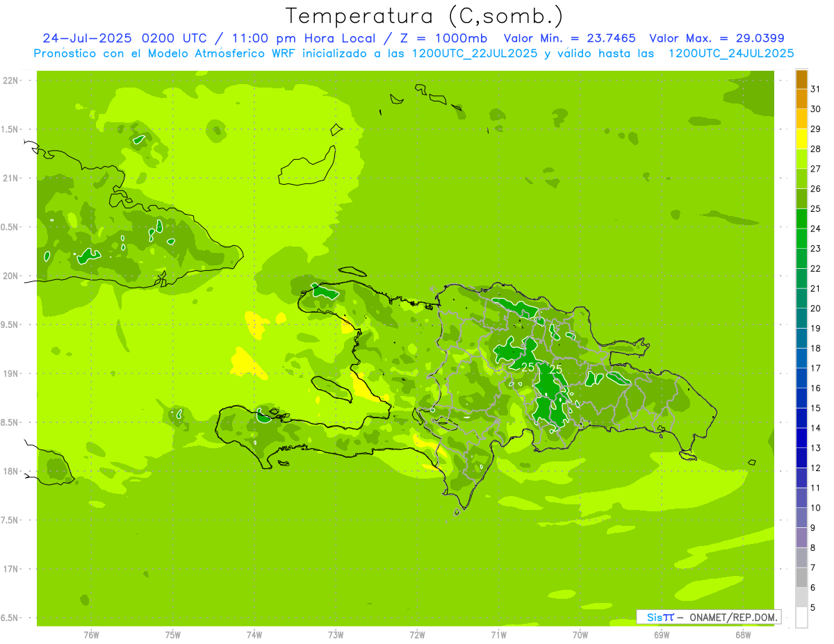Click the white swatch at the legend bottom
Image resolution: width=834 pixels, height=644 pixels.
tap(801, 618)
